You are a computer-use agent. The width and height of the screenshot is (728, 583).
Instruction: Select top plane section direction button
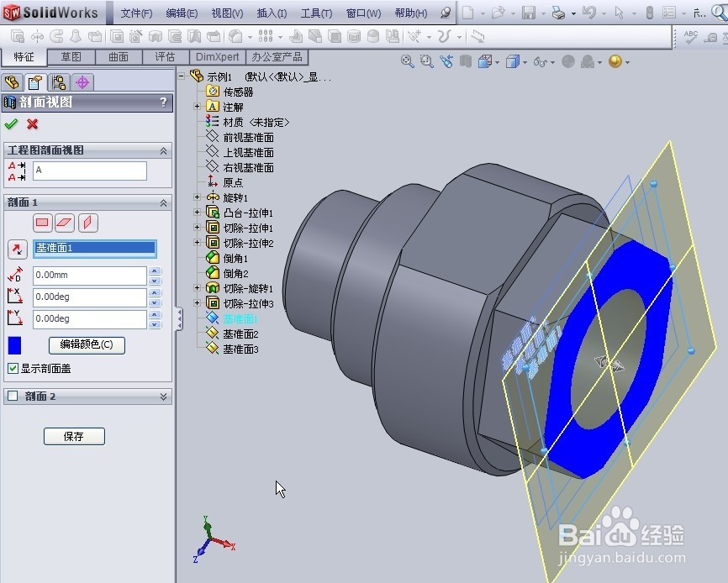tap(65, 223)
